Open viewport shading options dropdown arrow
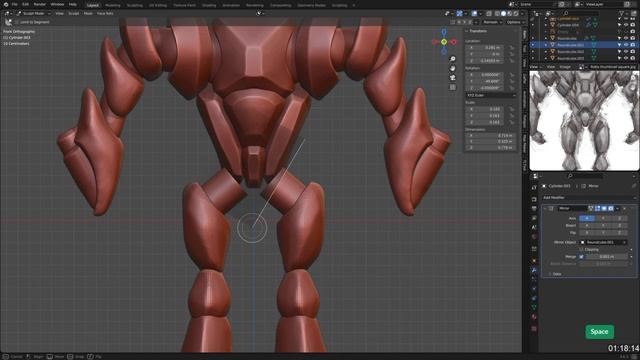640x360 pixels. click(x=522, y=13)
